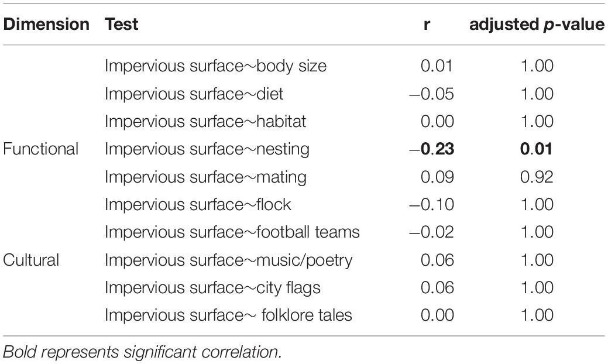This screenshot has height=364, width=608.
Task: Click the r column header
Action: 427,24
